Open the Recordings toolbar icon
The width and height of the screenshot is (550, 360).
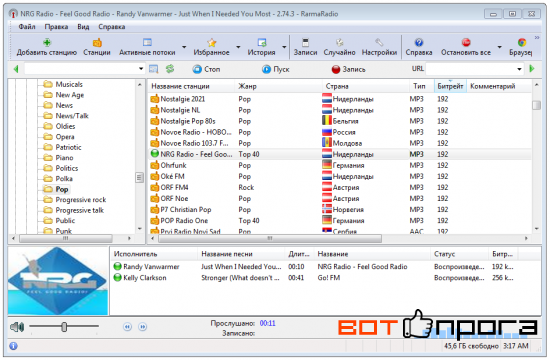306,43
